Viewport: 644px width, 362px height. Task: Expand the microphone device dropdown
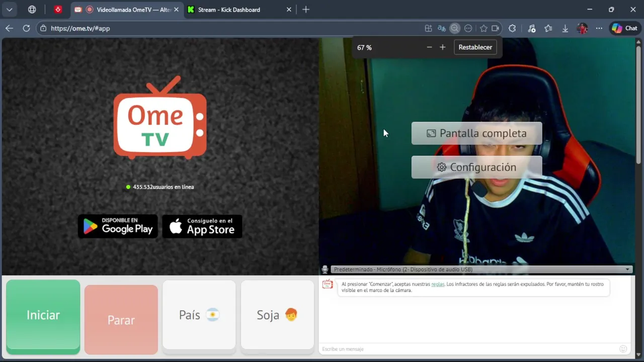(x=482, y=269)
